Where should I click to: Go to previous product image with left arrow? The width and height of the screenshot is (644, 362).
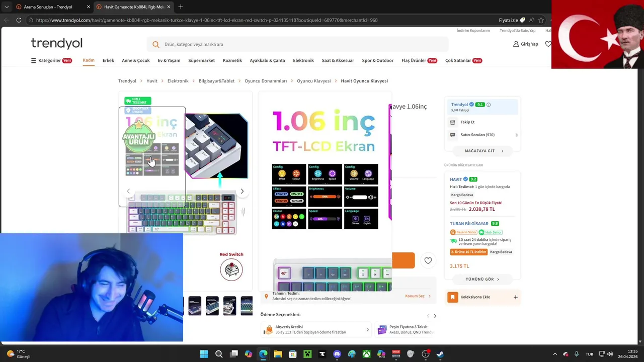[128, 191]
